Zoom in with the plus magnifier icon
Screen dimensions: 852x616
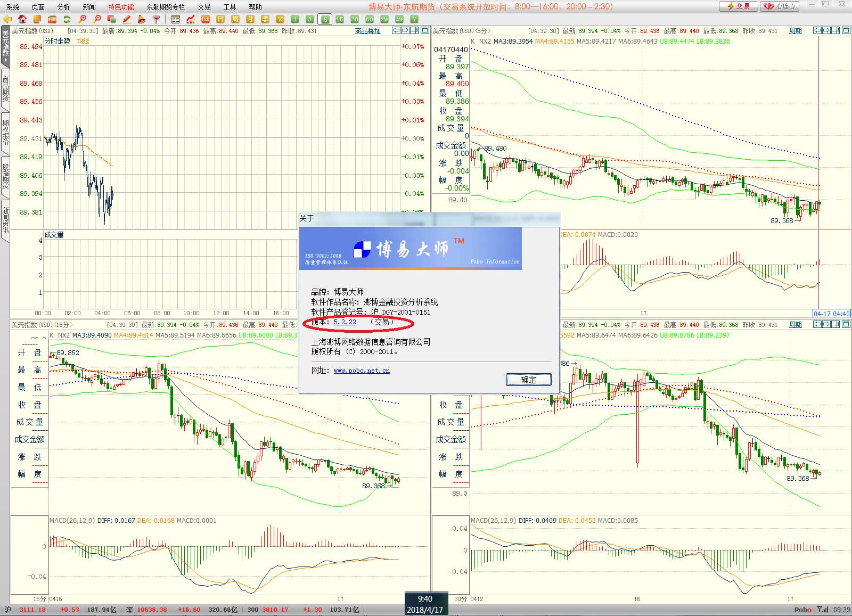point(82,19)
